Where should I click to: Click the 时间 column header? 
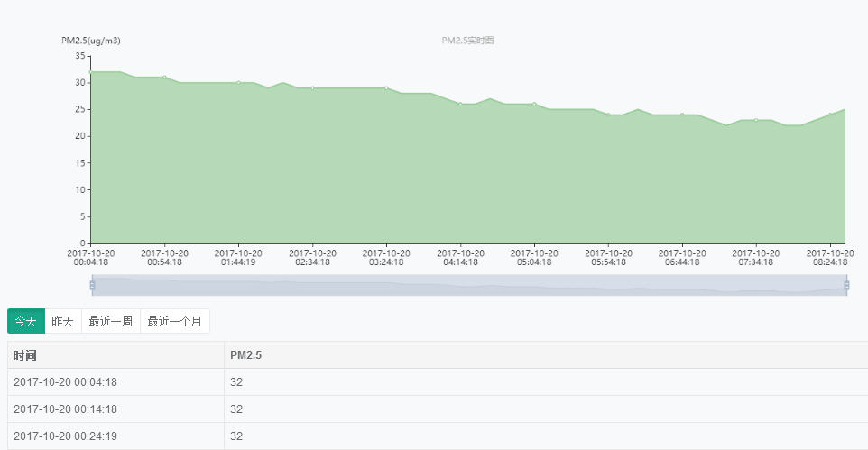pos(25,355)
